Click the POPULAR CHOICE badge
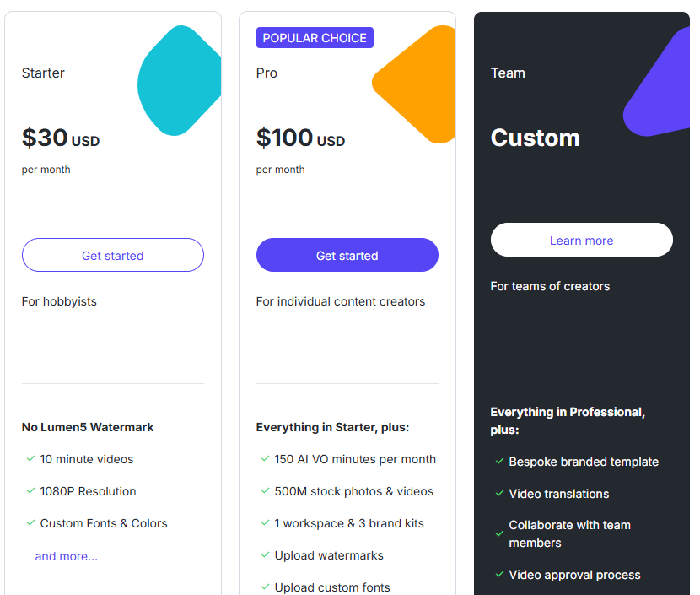Image resolution: width=700 pixels, height=595 pixels. (315, 38)
